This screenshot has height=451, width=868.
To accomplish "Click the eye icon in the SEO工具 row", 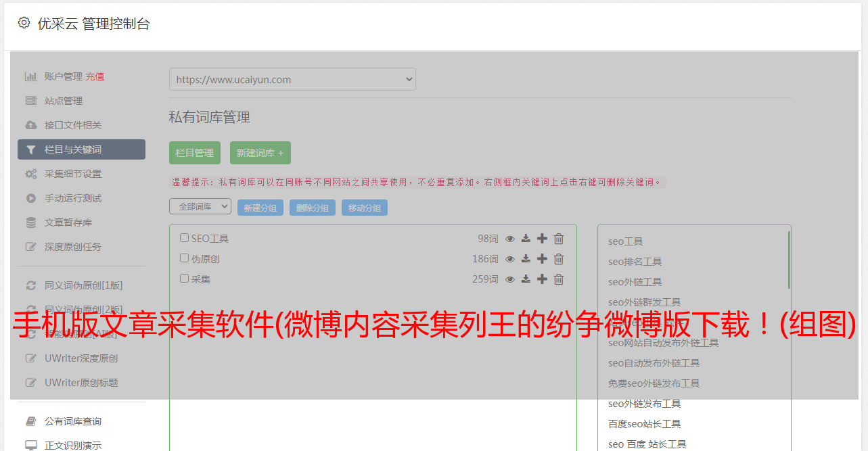I will 510,239.
